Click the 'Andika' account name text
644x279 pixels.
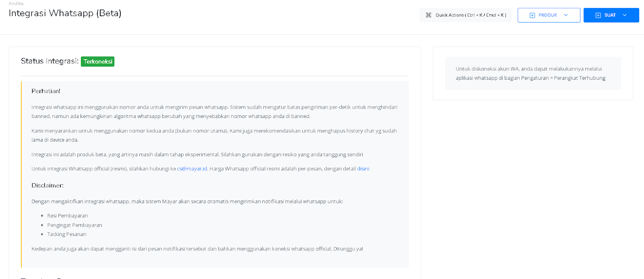point(16,3)
